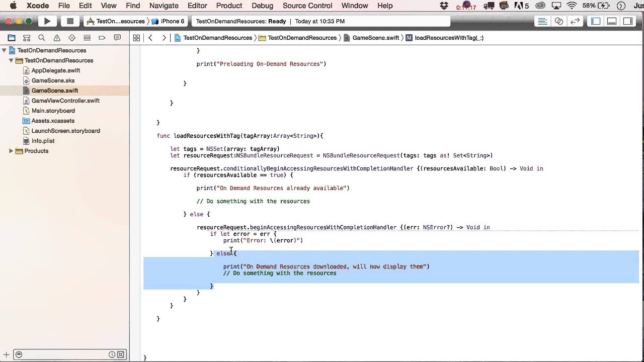Open the Edit menu
The width and height of the screenshot is (644, 362).
tap(85, 6)
